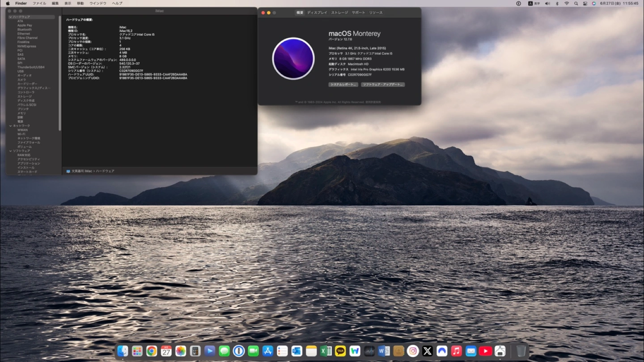
Task: Launch Microsoft Excel from the Dock
Action: (326, 351)
